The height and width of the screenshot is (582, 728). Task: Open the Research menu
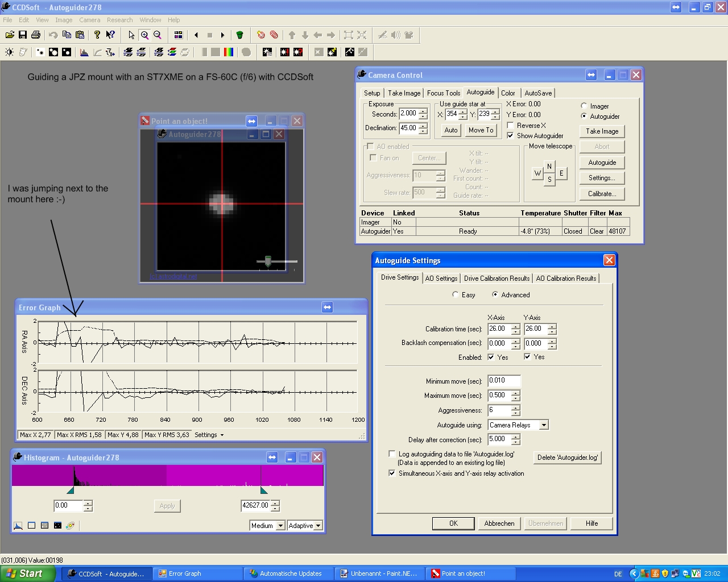click(x=119, y=20)
